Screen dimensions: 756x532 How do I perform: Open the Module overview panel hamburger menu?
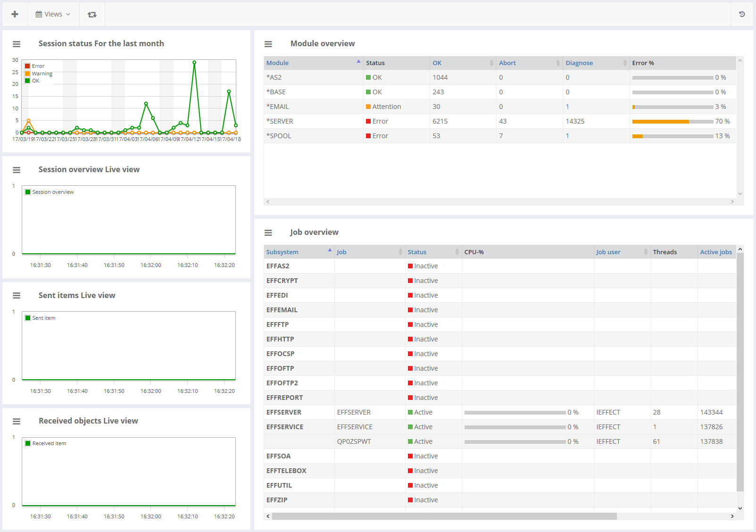click(x=268, y=44)
